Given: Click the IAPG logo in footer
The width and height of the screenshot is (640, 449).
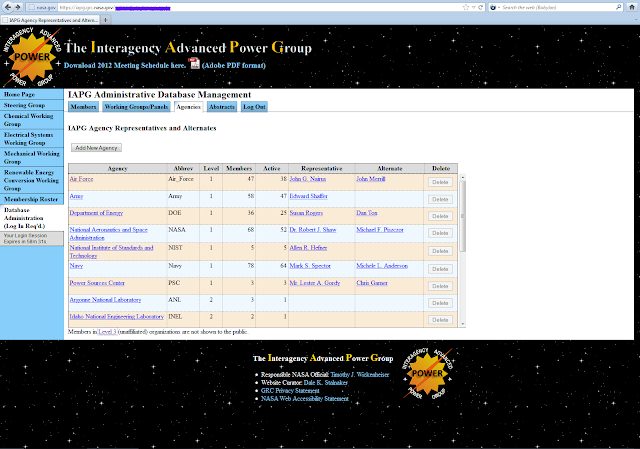Looking at the screenshot, I should pyautogui.click(x=427, y=373).
